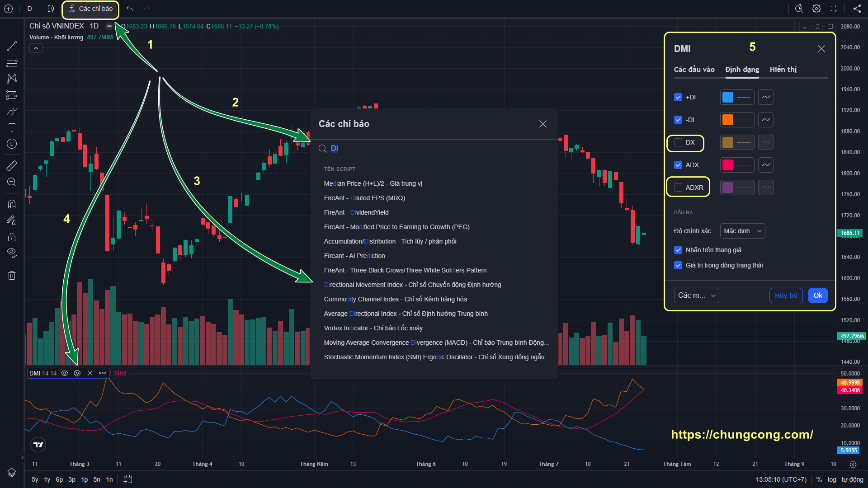Select the Text tool in left toolbar
Image resolution: width=868 pixels, height=488 pixels.
click(x=12, y=127)
